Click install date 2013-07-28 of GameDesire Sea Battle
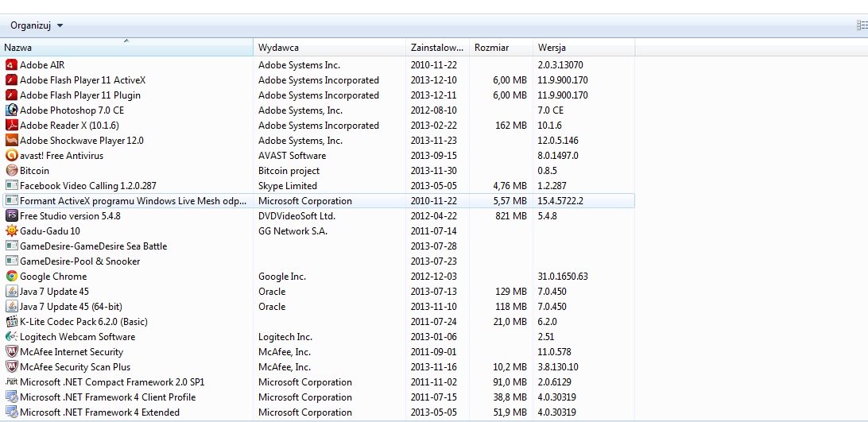Image resolution: width=868 pixels, height=422 pixels. (433, 246)
